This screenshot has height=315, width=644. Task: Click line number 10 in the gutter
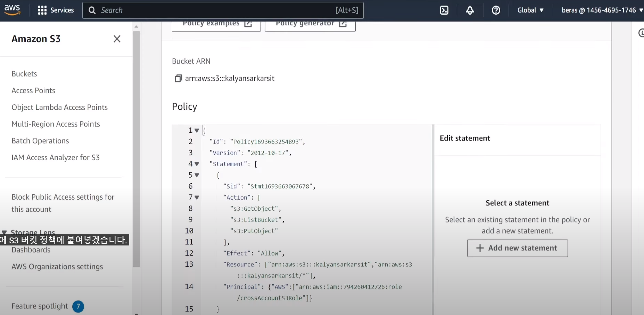click(x=189, y=231)
